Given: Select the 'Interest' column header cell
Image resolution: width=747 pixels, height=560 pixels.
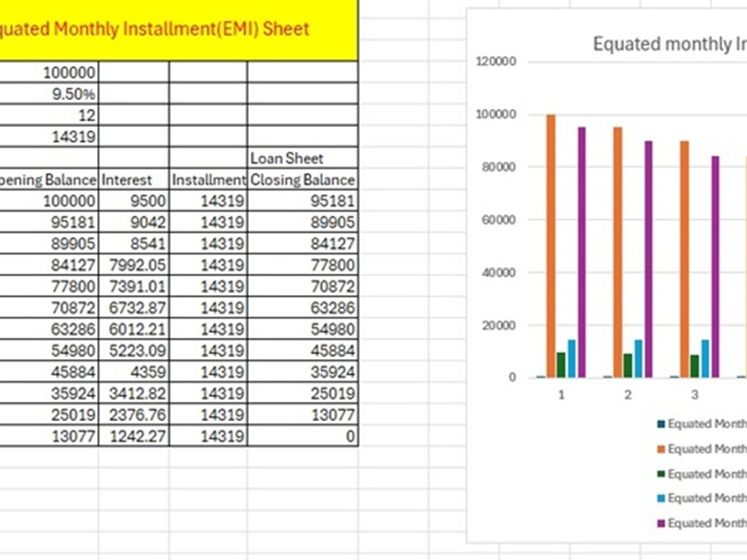Looking at the screenshot, I should pos(134,179).
